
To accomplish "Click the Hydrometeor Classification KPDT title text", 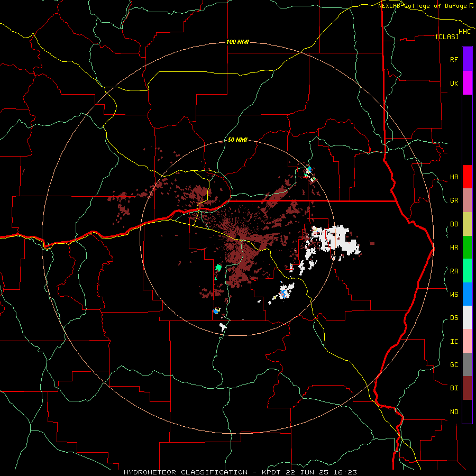I will point(240,472).
